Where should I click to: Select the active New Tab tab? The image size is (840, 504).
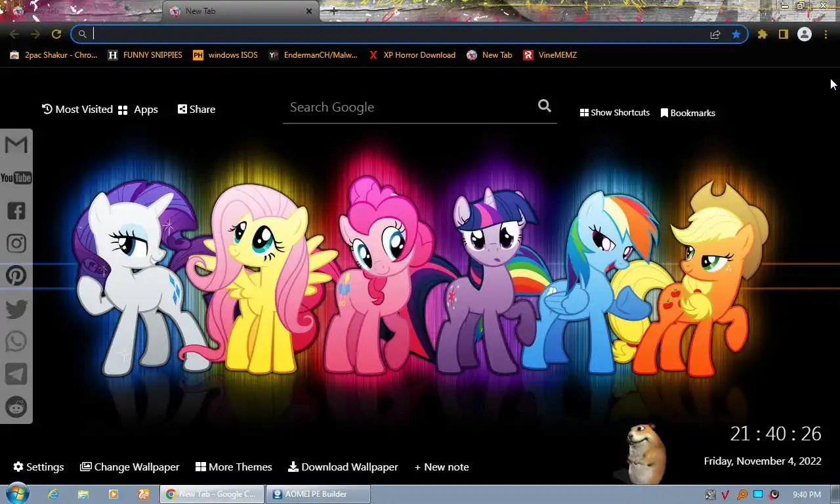[x=240, y=11]
